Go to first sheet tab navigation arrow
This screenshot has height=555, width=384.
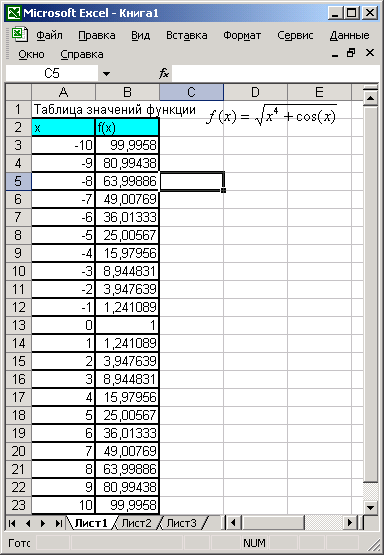(x=12, y=523)
